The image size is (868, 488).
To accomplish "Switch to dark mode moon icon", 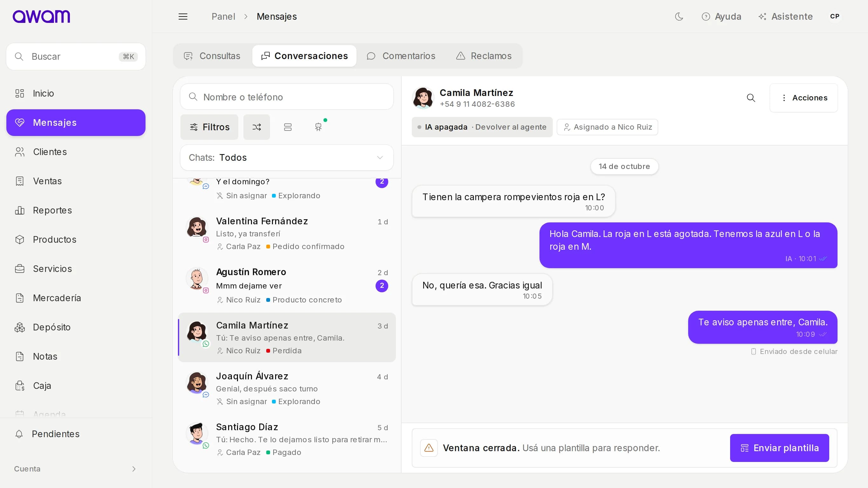I will pos(679,17).
